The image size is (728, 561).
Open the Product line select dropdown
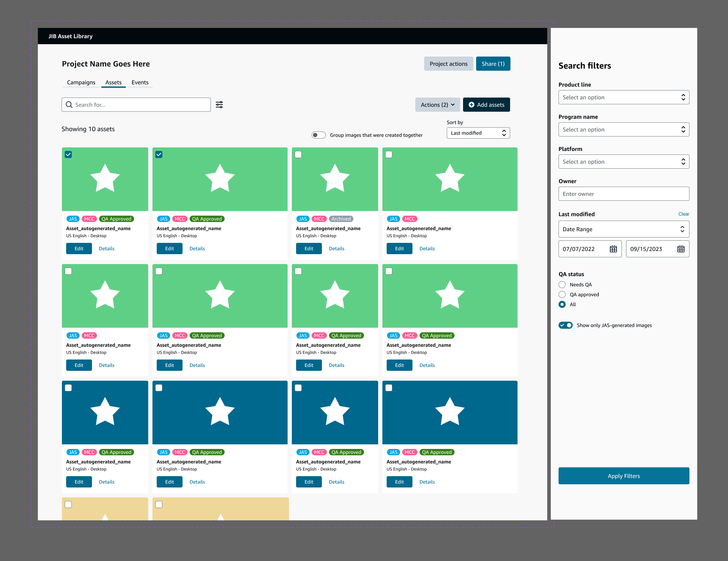click(x=624, y=97)
